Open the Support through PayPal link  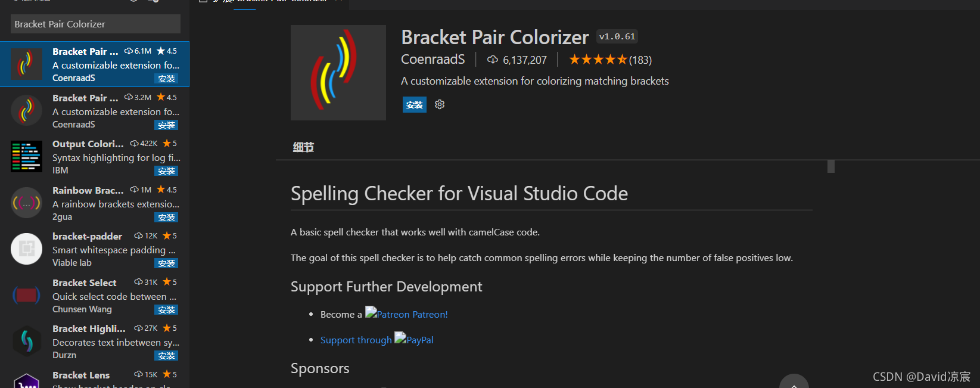pyautogui.click(x=377, y=340)
